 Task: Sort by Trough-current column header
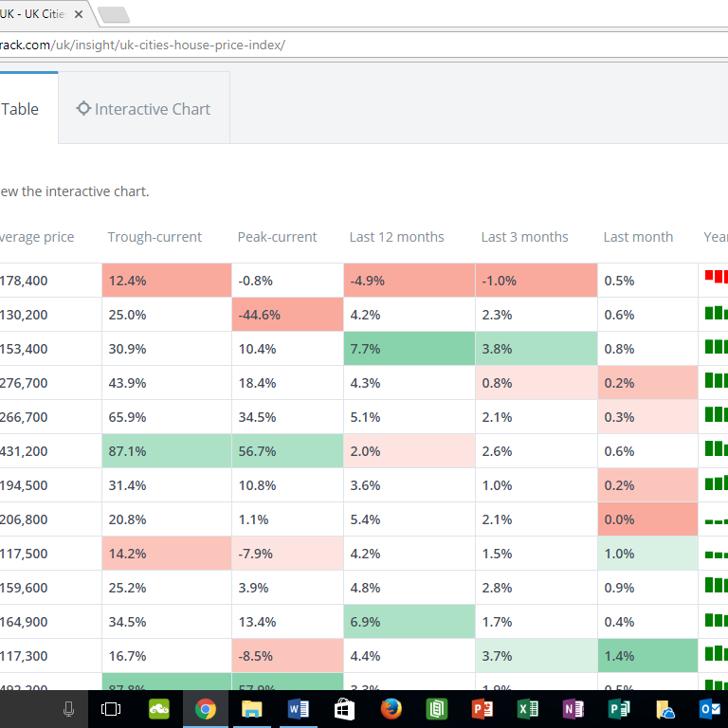[x=155, y=237]
